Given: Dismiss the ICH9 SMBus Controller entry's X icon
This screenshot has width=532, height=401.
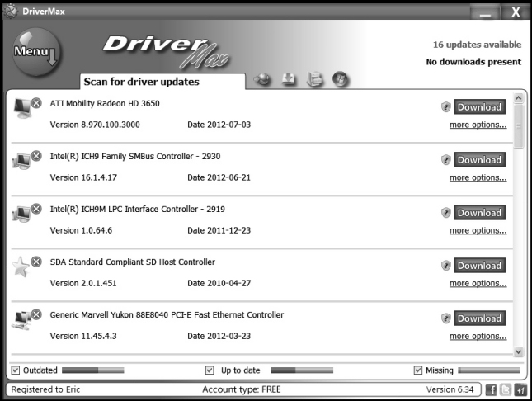Looking at the screenshot, I should click(x=36, y=156).
